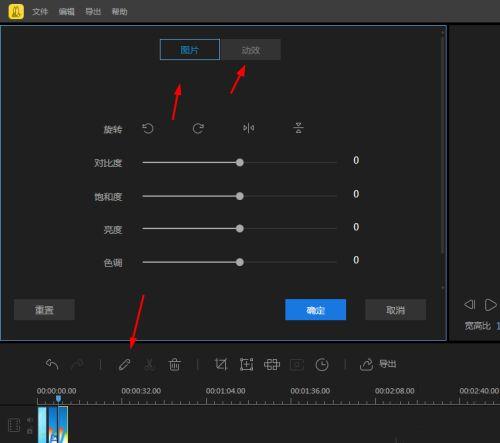Click the blue 确定 button

click(315, 310)
